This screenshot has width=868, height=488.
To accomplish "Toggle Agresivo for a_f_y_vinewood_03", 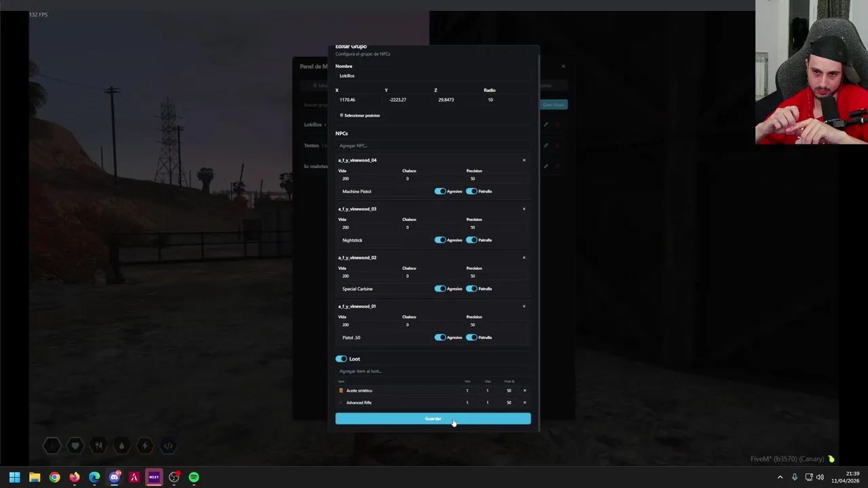I will point(440,240).
